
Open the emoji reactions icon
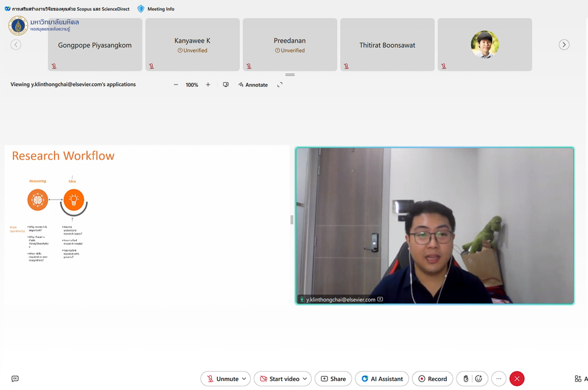coord(478,378)
